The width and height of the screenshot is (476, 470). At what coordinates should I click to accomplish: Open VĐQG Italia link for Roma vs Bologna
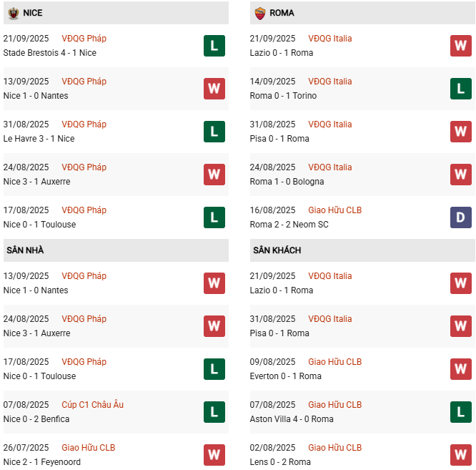(x=330, y=167)
